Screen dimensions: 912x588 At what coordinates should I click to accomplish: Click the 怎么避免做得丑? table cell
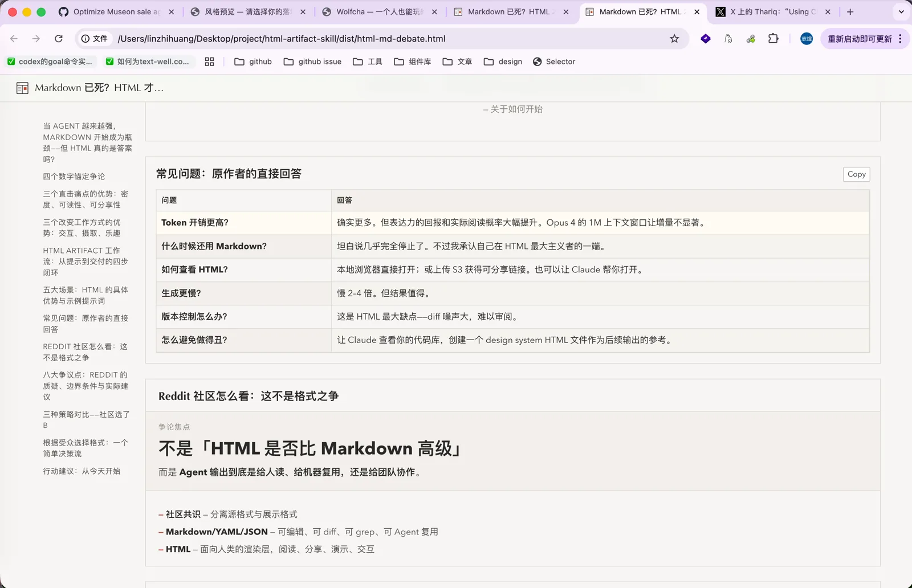(244, 340)
